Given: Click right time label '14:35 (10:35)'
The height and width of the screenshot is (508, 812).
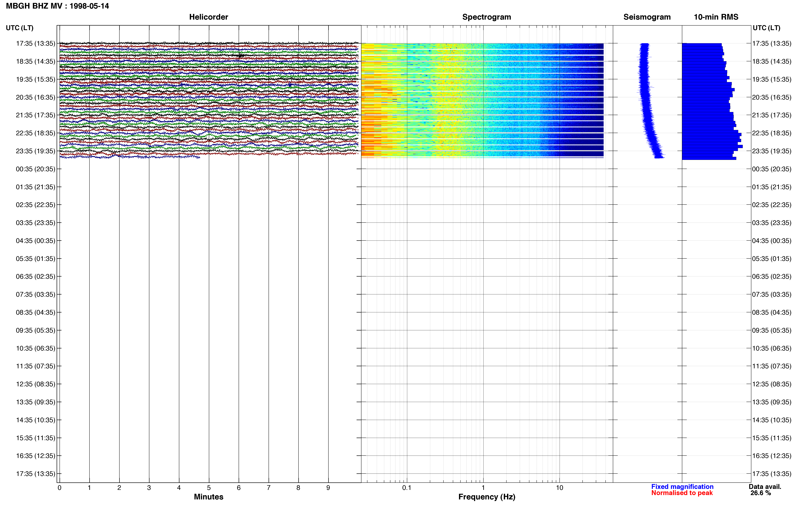Looking at the screenshot, I should [772, 420].
